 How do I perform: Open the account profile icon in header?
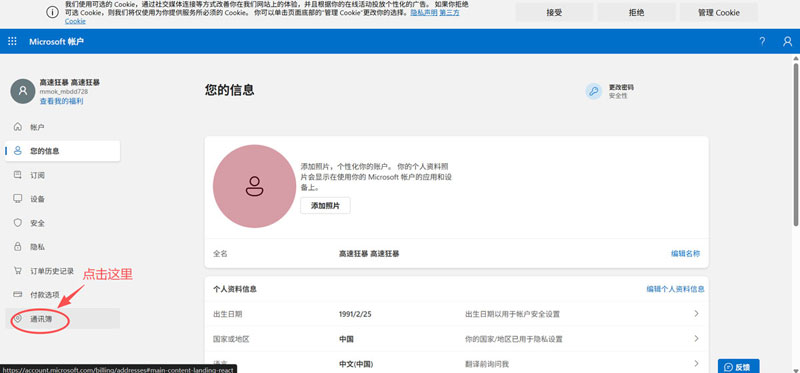coord(787,41)
